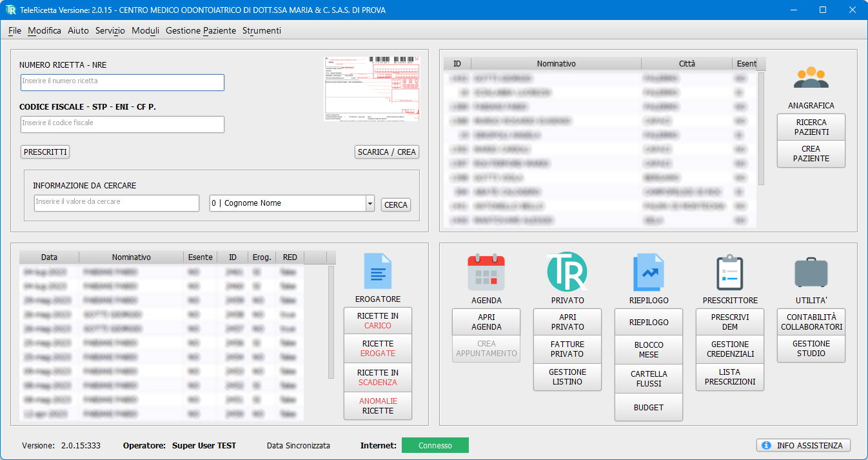
Task: Click the RICERCA PAZIENTI button
Action: (811, 127)
